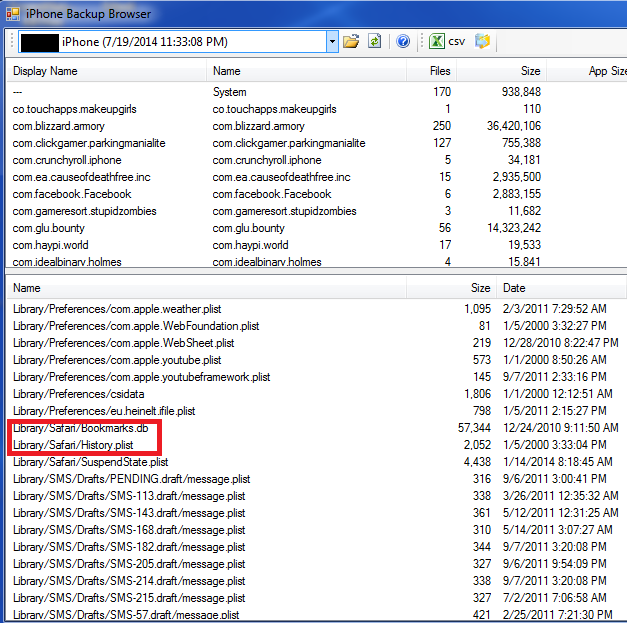Open the backup selection dropdown arrow
Image resolution: width=627 pixels, height=623 pixels.
(x=332, y=42)
